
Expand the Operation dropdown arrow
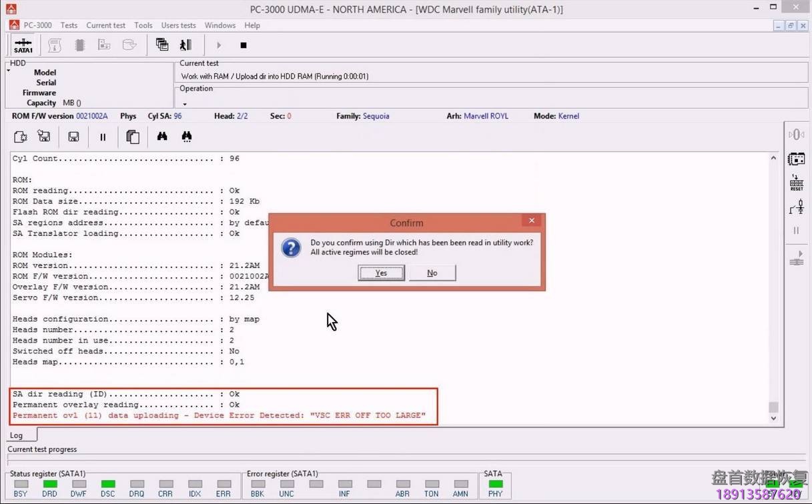185,104
